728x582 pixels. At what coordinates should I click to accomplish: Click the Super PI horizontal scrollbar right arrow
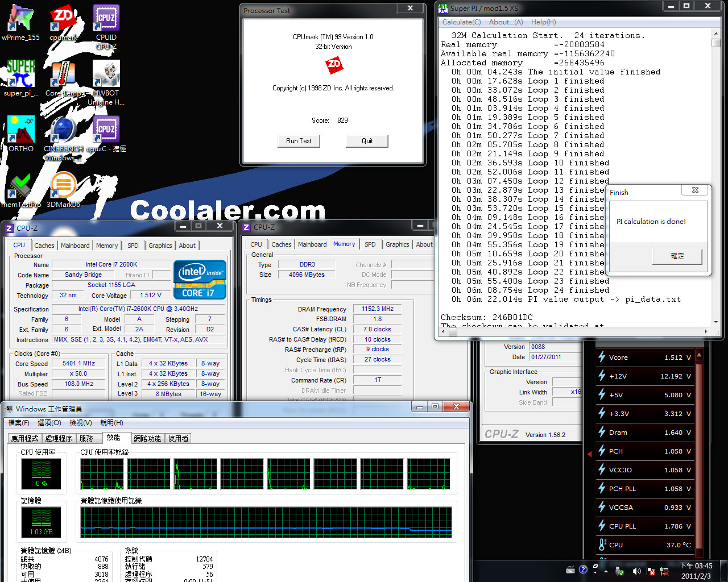[x=706, y=331]
